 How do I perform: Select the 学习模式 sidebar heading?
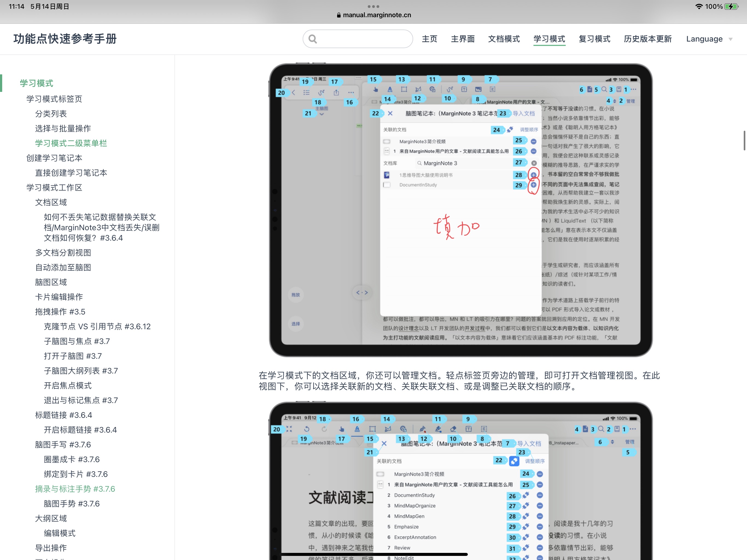(x=36, y=83)
